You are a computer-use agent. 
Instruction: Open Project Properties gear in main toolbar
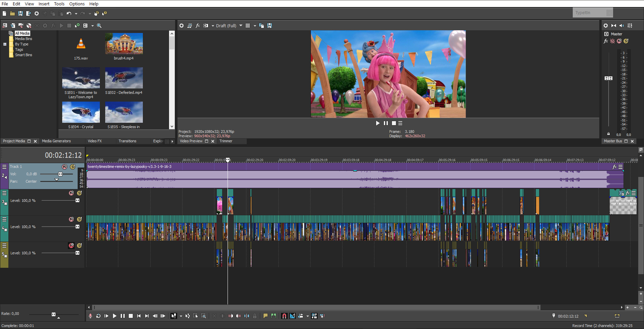(x=37, y=13)
